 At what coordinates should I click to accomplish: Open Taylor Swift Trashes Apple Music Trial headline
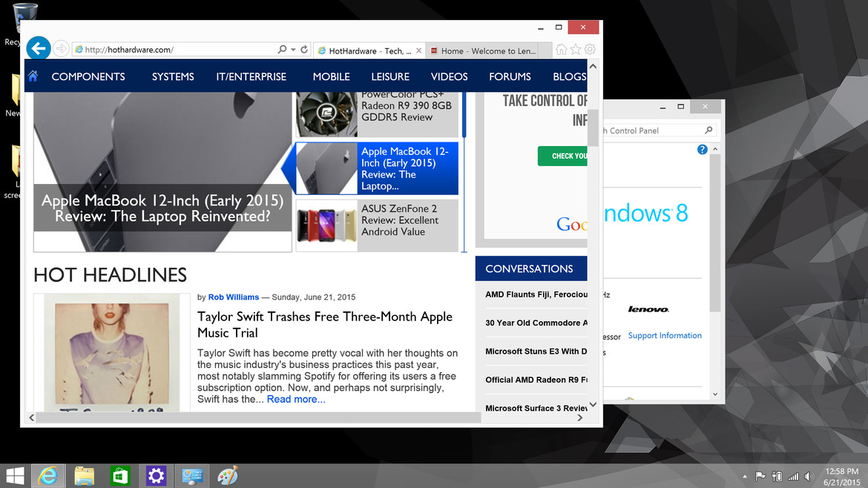click(x=324, y=324)
